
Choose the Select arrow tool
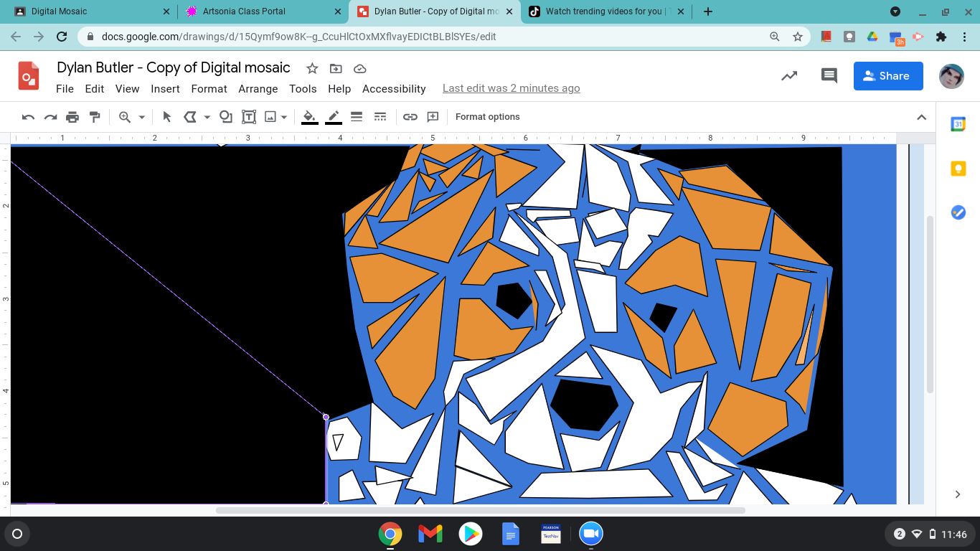[x=167, y=117]
